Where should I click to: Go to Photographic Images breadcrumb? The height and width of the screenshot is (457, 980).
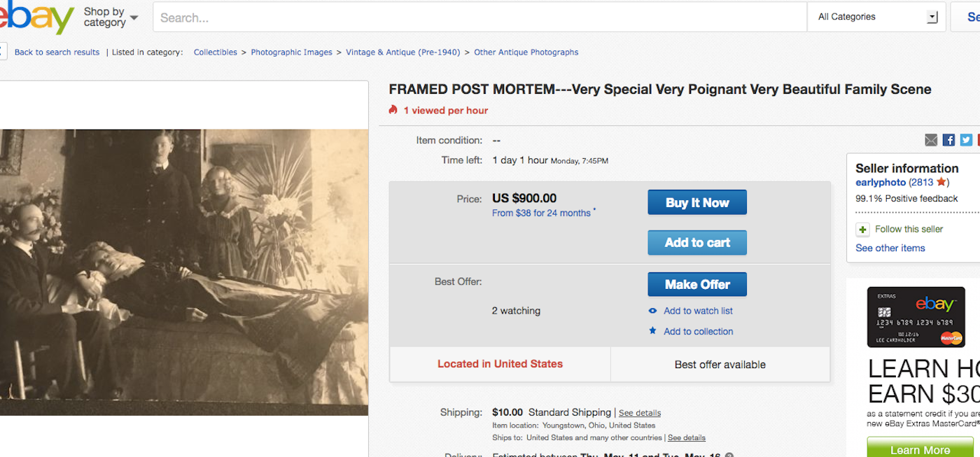pos(291,52)
